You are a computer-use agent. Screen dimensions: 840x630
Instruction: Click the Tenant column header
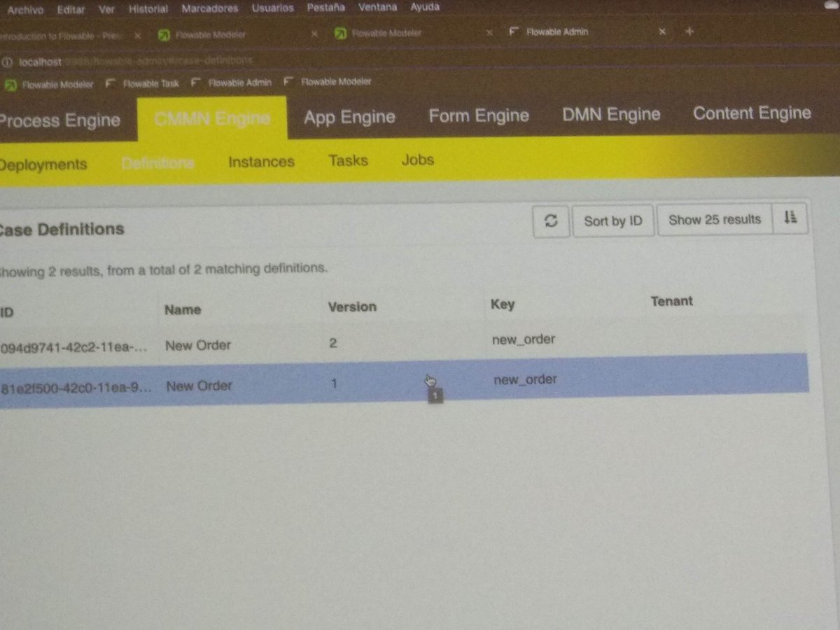pos(671,301)
